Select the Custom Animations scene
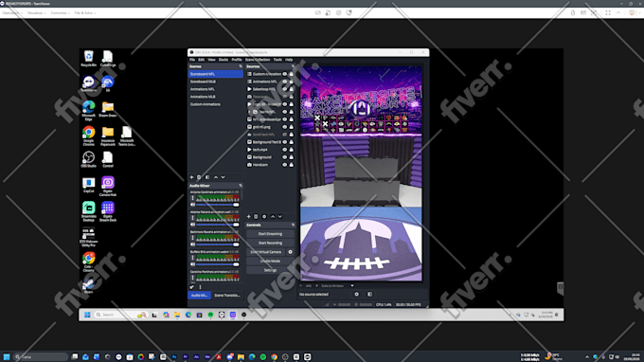The image size is (644, 362). click(216, 104)
